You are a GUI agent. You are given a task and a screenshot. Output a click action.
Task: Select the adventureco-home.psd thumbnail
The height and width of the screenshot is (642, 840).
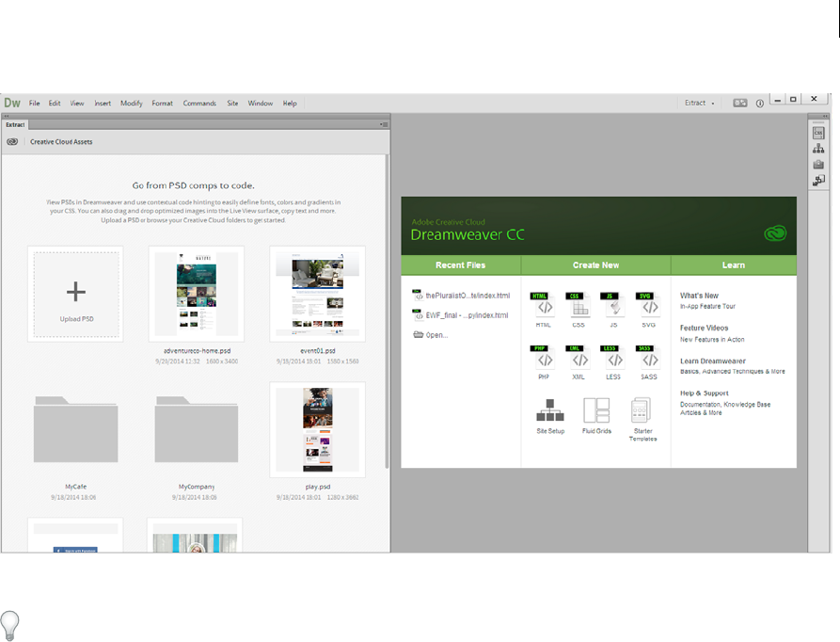[196, 294]
